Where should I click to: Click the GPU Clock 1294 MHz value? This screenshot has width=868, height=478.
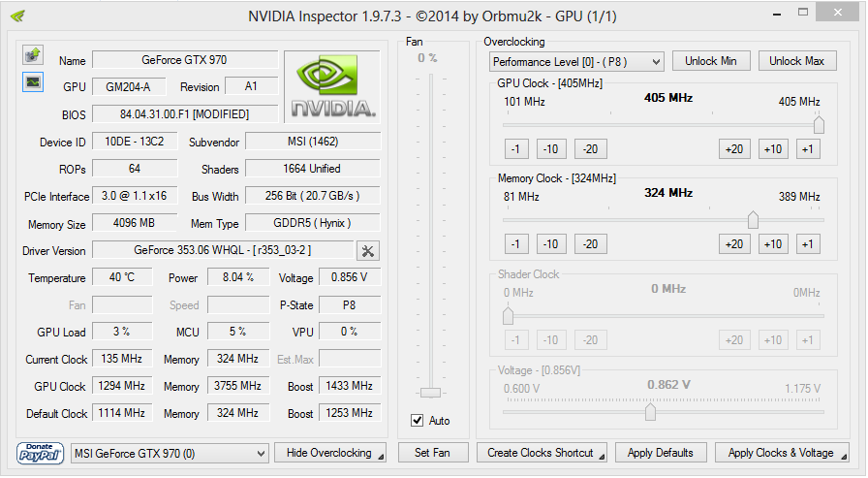122,386
